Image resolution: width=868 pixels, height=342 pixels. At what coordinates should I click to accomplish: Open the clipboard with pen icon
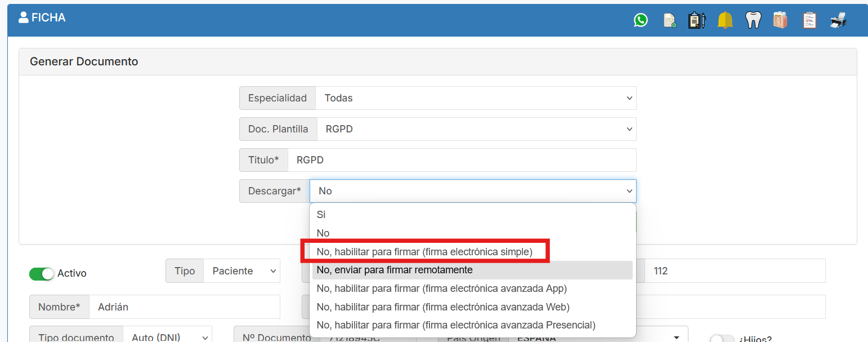click(697, 20)
